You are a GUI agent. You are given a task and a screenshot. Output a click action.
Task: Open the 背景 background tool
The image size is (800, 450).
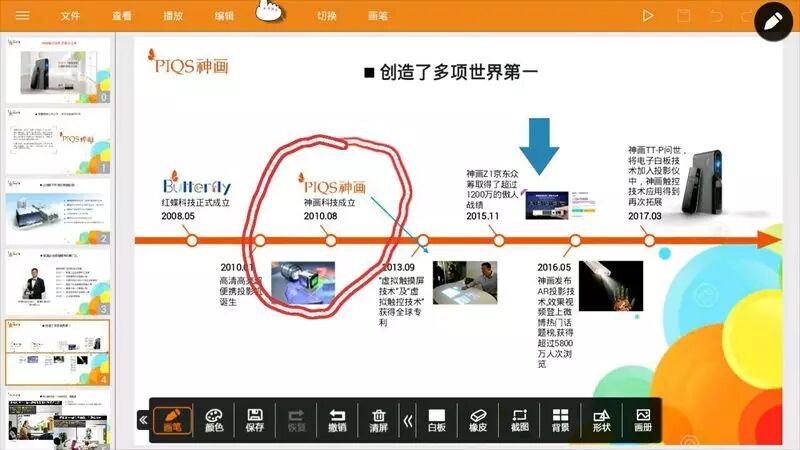tap(560, 421)
